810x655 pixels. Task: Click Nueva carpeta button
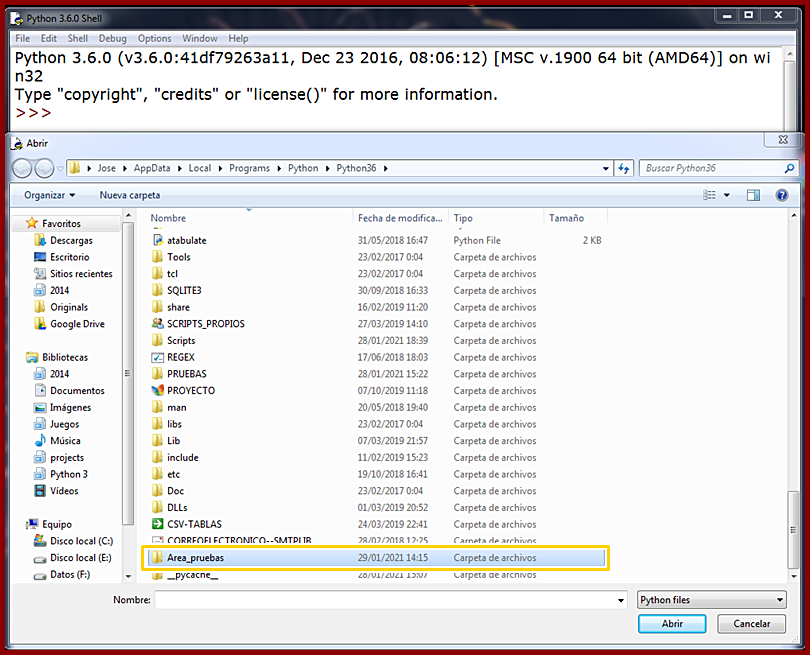[x=130, y=195]
